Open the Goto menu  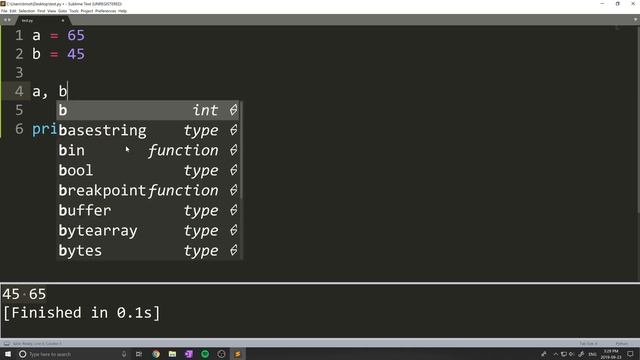62,11
